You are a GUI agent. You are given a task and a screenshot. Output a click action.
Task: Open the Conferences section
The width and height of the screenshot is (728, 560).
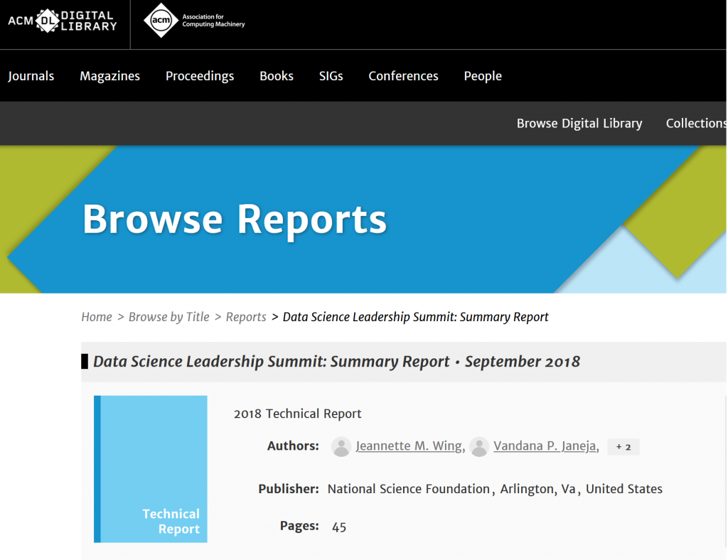tap(403, 75)
